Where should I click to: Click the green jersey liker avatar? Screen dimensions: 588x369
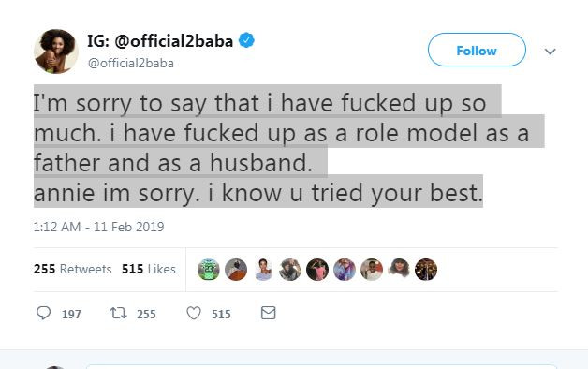(209, 270)
